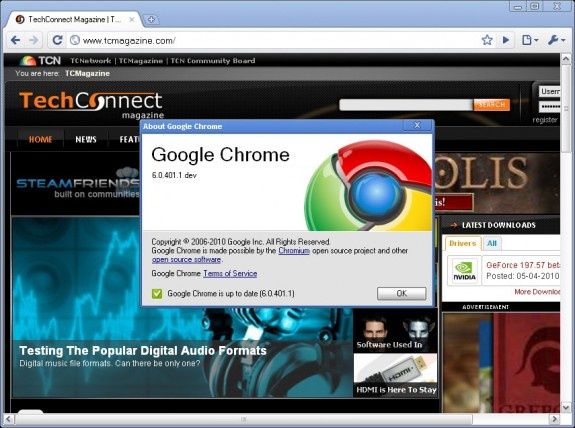Click the NVIDIA logo in Latest Downloads

coord(464,271)
